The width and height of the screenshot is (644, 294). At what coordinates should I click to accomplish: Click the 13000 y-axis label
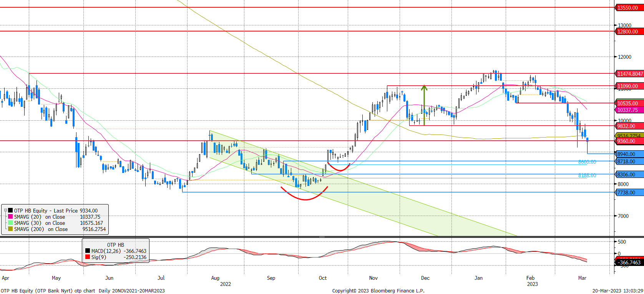tap(624, 25)
